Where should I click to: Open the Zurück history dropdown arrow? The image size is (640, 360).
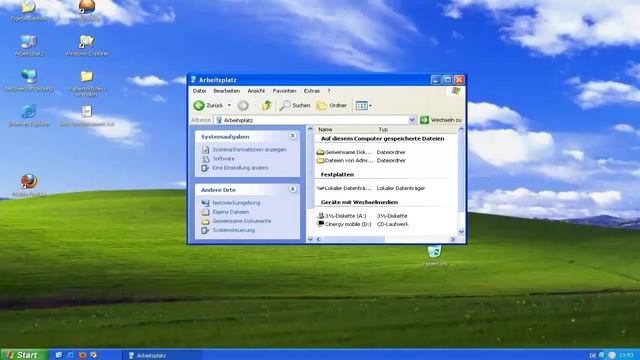[229, 105]
